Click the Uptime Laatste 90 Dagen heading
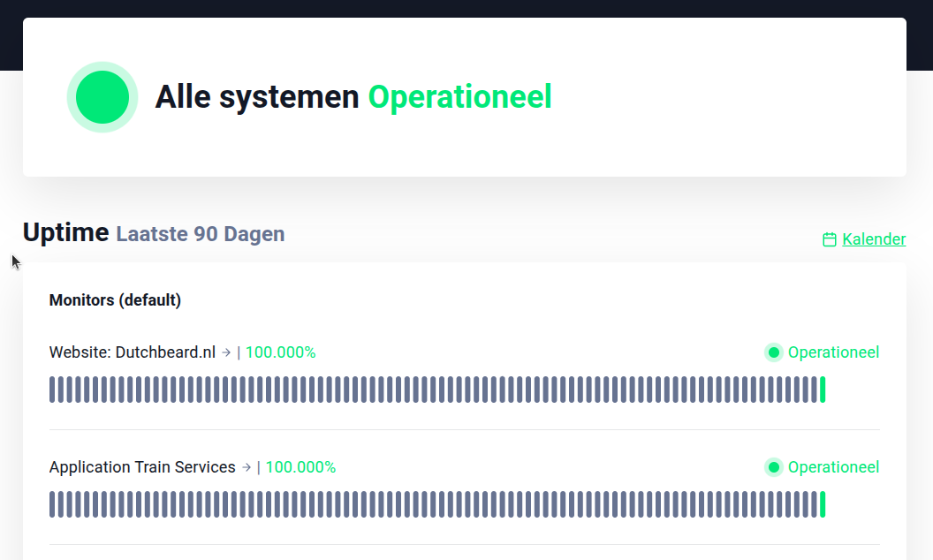The height and width of the screenshot is (560, 933). pyautogui.click(x=154, y=233)
